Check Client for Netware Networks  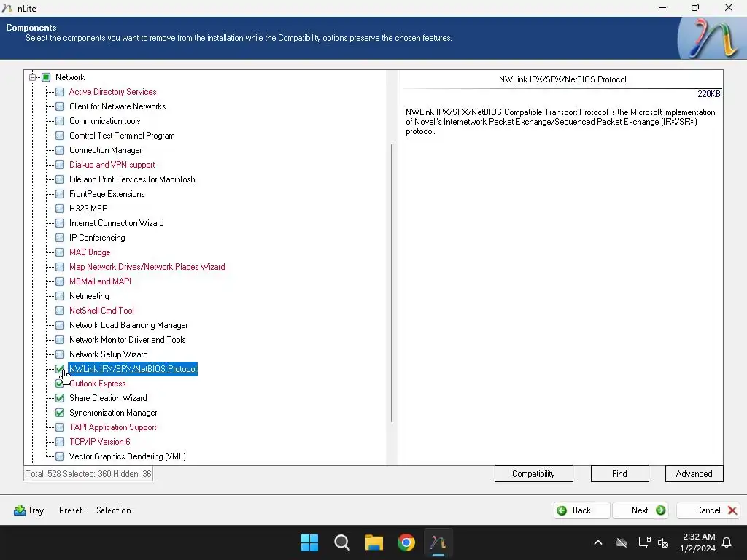60,106
